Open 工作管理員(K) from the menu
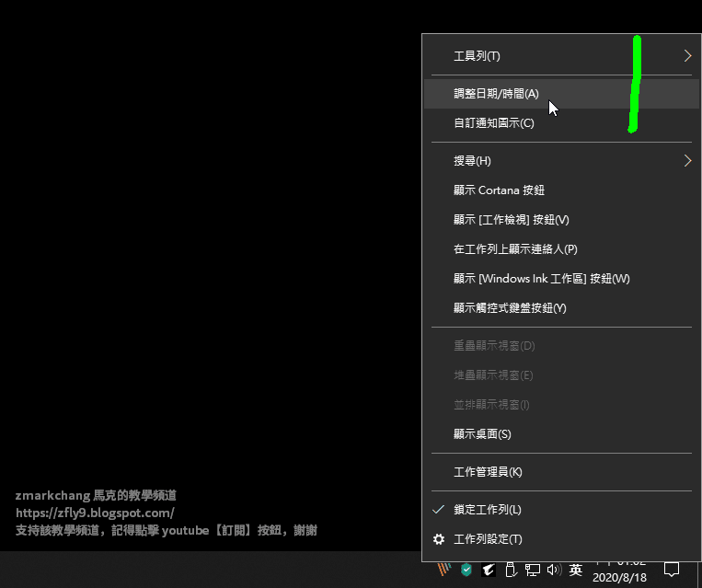The width and height of the screenshot is (702, 588). (561, 472)
